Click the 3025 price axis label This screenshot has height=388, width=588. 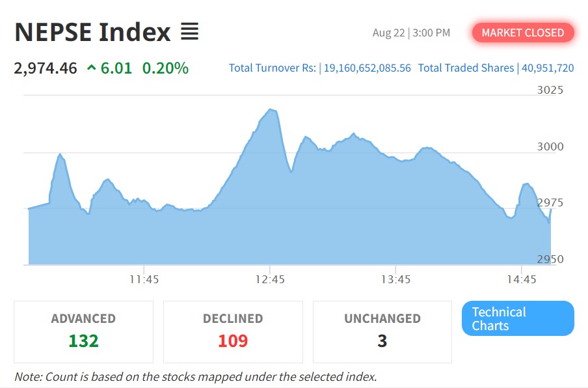(550, 90)
